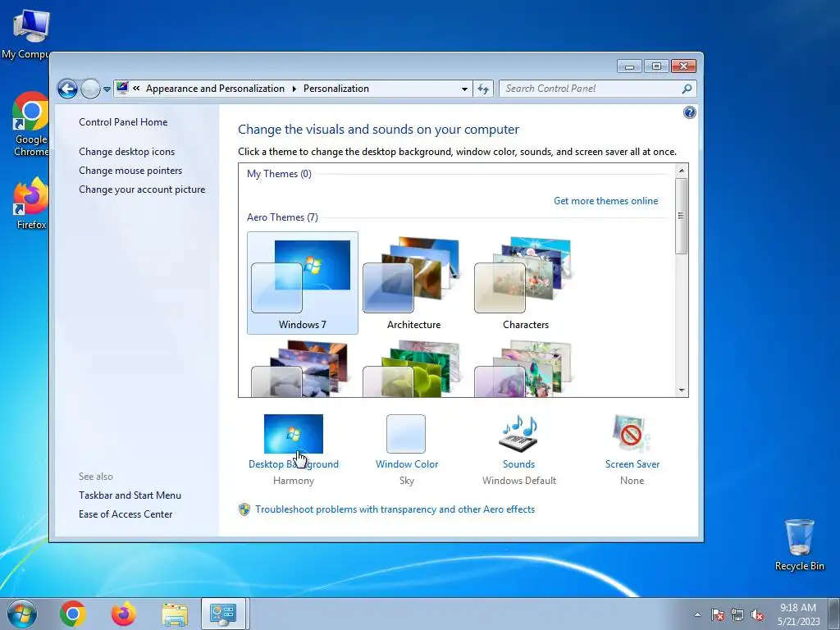Click the Refresh button in address bar
840x630 pixels.
click(483, 89)
